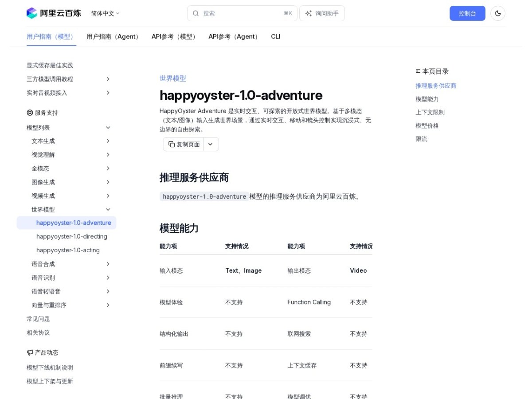Toggle dark mode moon icon

point(498,13)
